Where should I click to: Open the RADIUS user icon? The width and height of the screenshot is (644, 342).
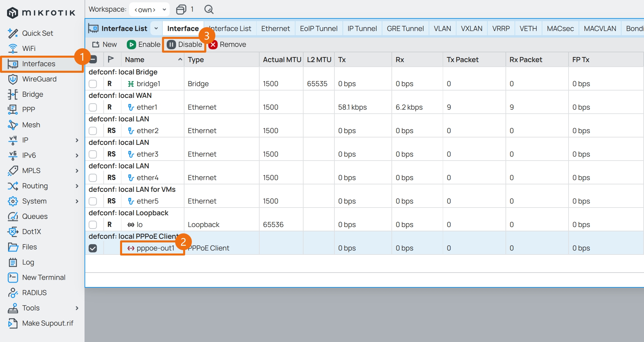[x=13, y=293]
